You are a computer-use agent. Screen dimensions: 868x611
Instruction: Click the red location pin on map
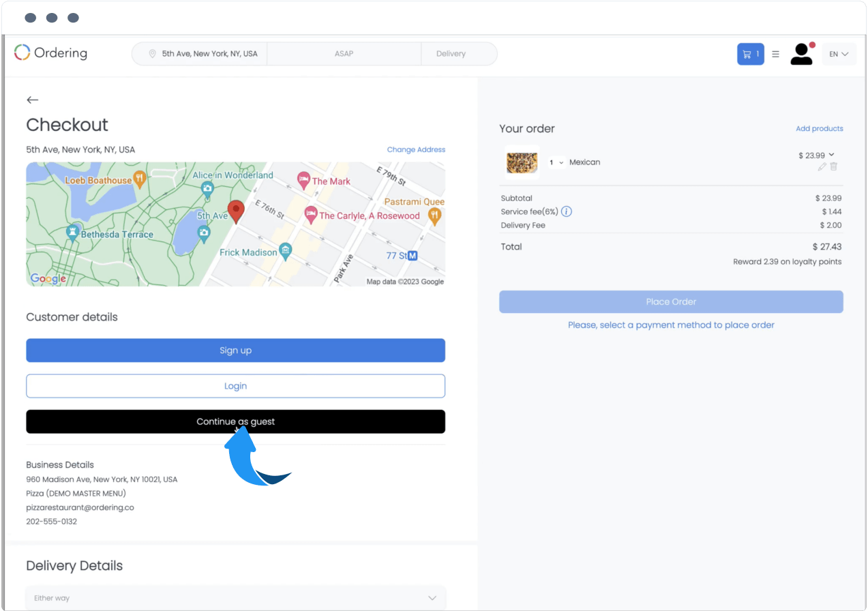tap(236, 211)
